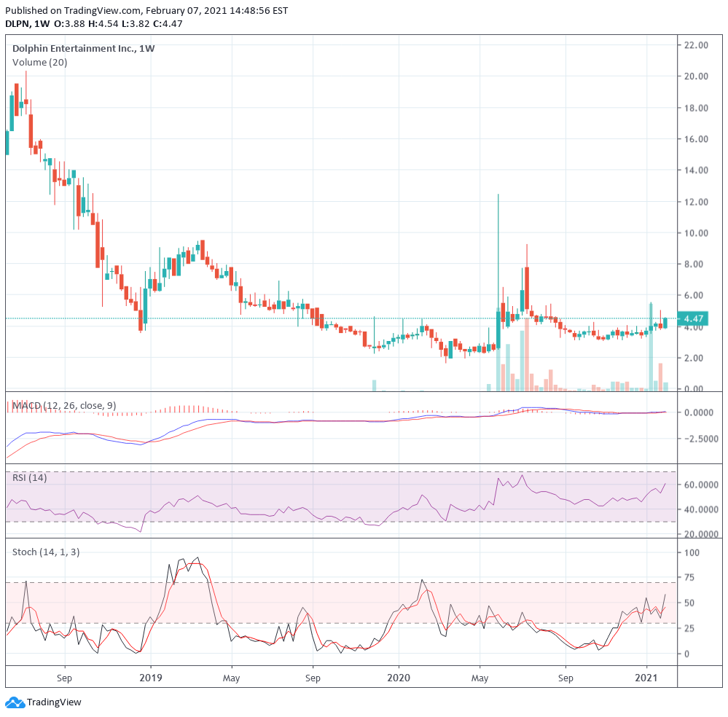Click the 20.00 price axis label
Viewport: 728px width, 717px height.
click(696, 77)
